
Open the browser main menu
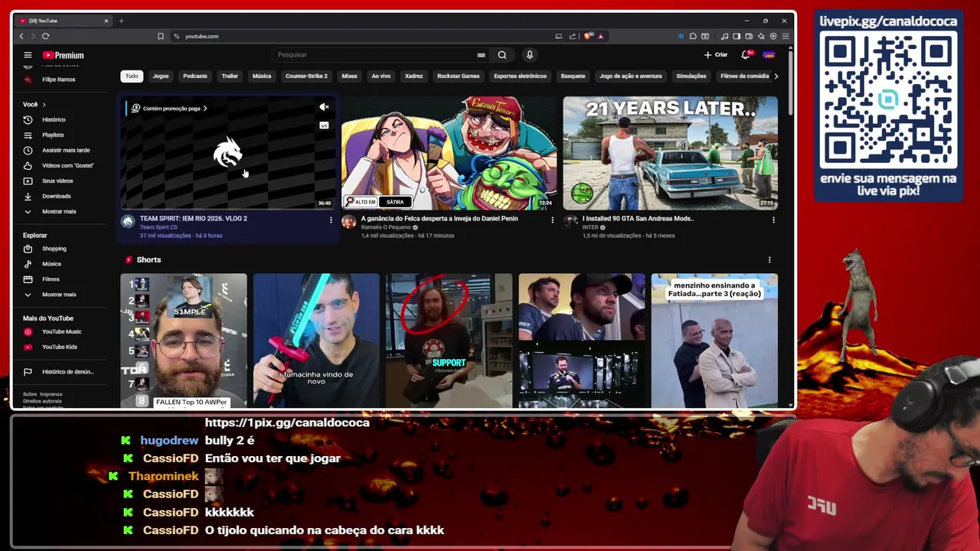point(786,36)
